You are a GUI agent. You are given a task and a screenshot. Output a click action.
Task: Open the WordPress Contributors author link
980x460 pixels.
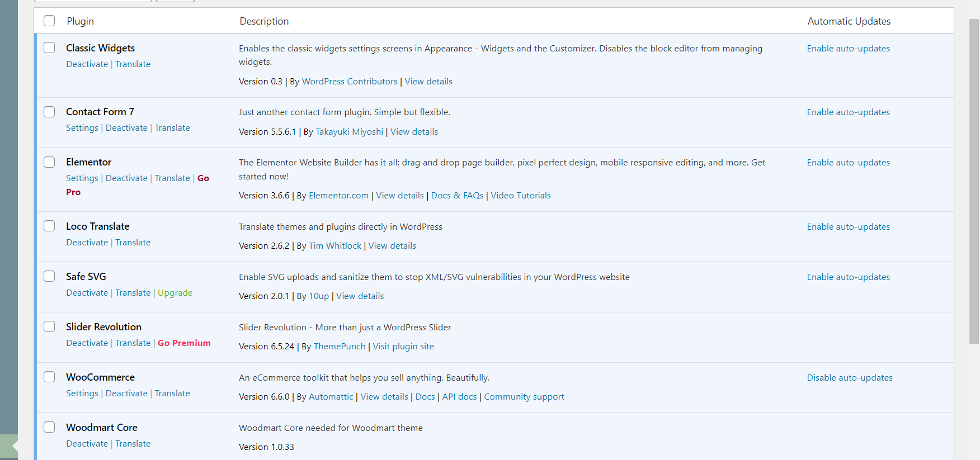click(x=350, y=82)
